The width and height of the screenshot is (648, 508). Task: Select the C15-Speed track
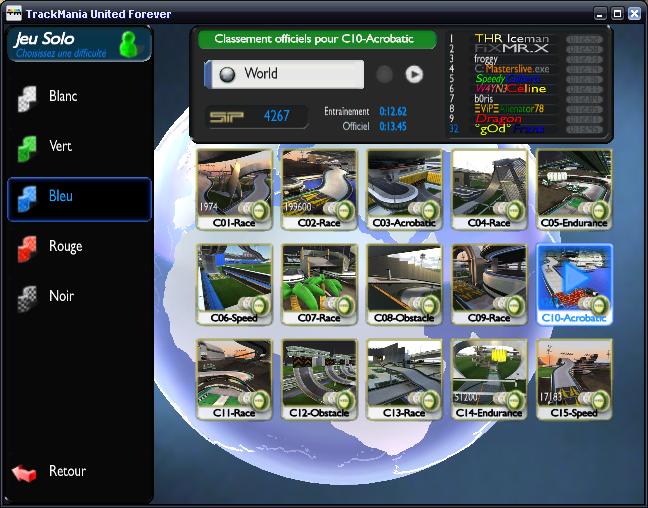tap(573, 378)
